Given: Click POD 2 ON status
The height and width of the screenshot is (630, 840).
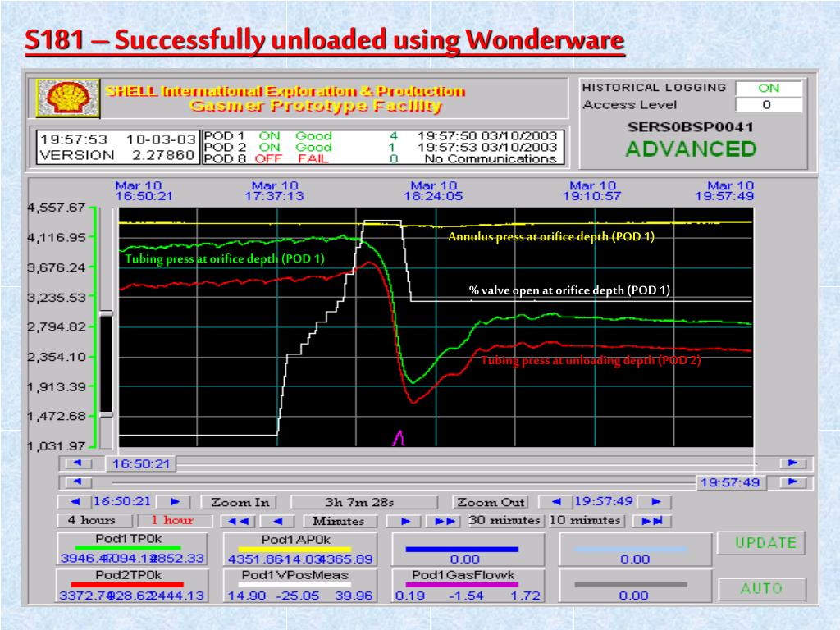Looking at the screenshot, I should pyautogui.click(x=269, y=147).
